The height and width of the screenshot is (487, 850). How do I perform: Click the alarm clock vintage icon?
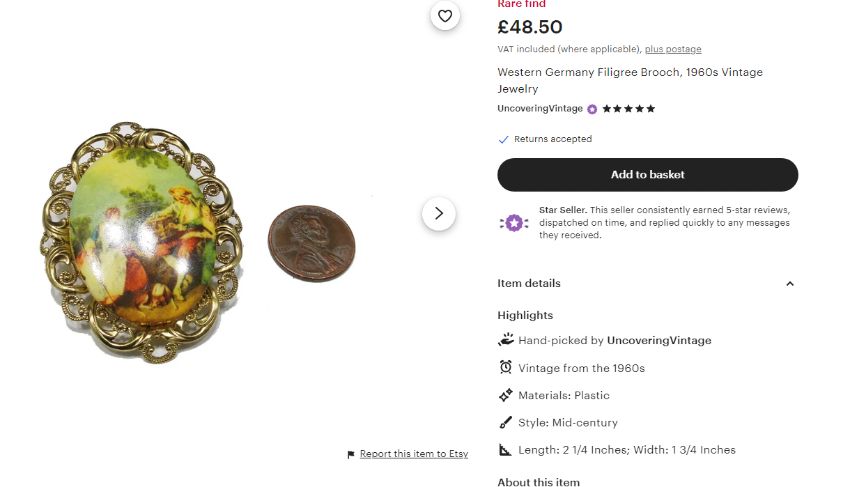[x=505, y=367]
